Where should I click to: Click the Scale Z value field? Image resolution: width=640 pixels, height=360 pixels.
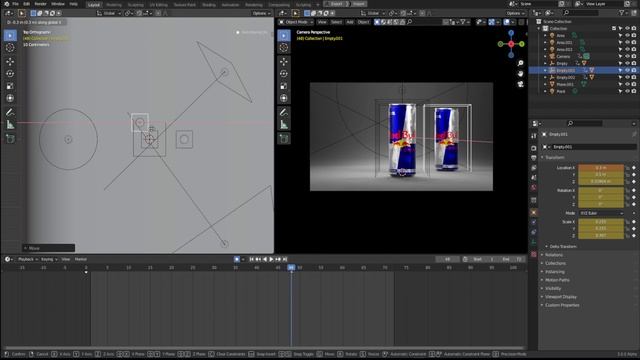pos(601,236)
